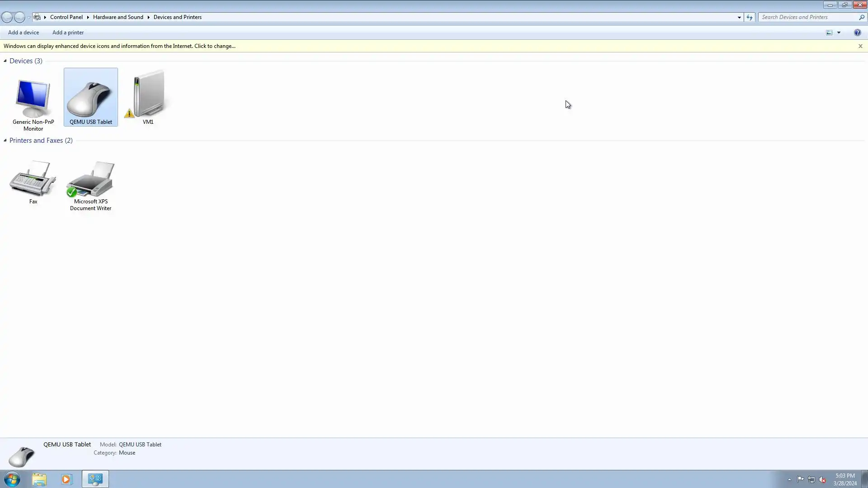Select Microsoft XPS Document Writer printer
The width and height of the screenshot is (868, 488).
pyautogui.click(x=90, y=180)
